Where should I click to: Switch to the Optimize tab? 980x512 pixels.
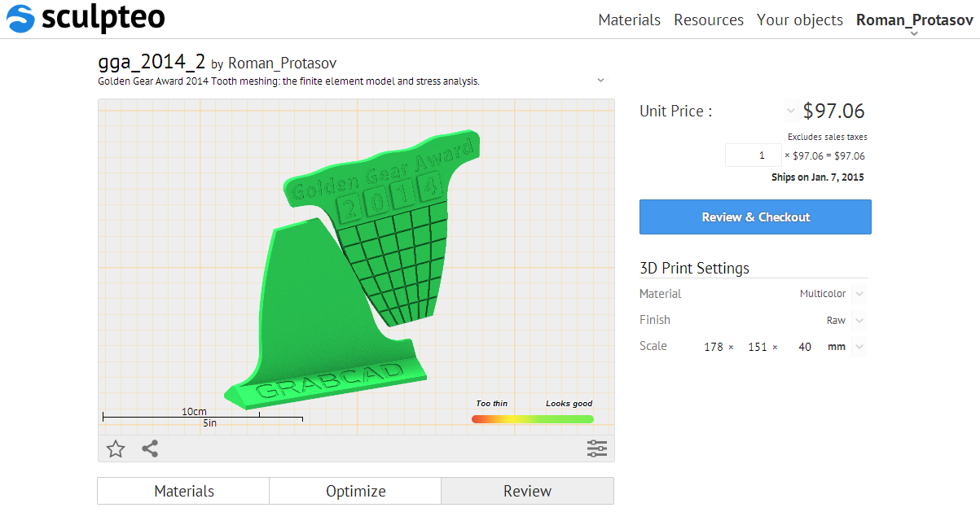tap(355, 491)
